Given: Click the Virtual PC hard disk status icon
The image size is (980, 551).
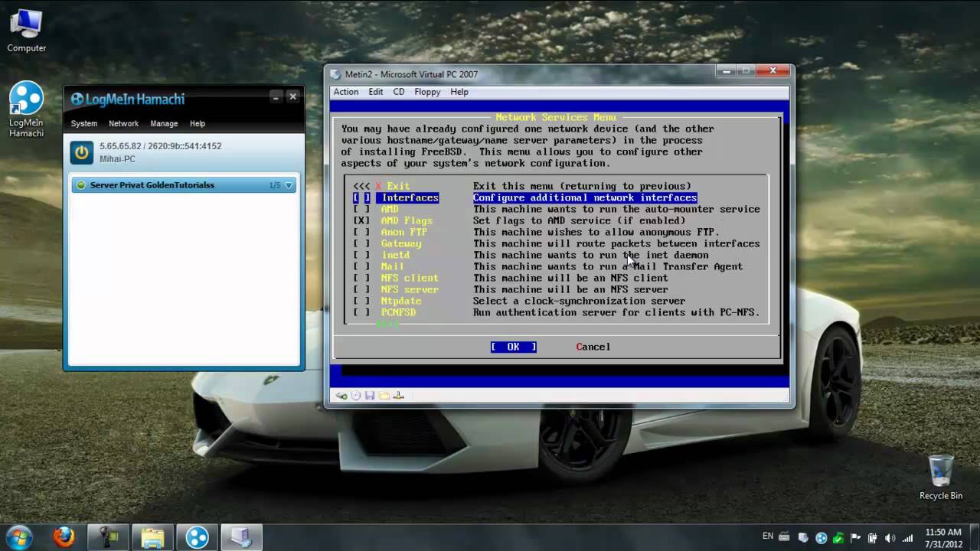Looking at the screenshot, I should 342,396.
